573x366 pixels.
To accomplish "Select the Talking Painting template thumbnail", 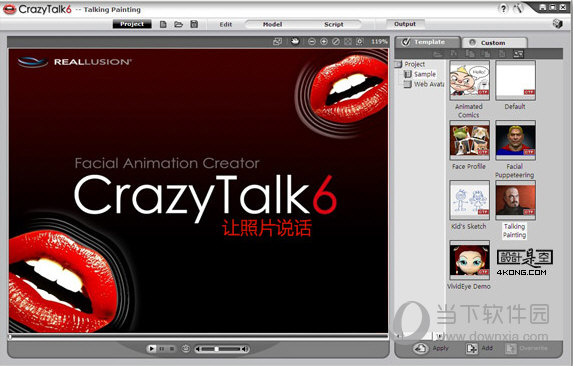I will (x=515, y=200).
